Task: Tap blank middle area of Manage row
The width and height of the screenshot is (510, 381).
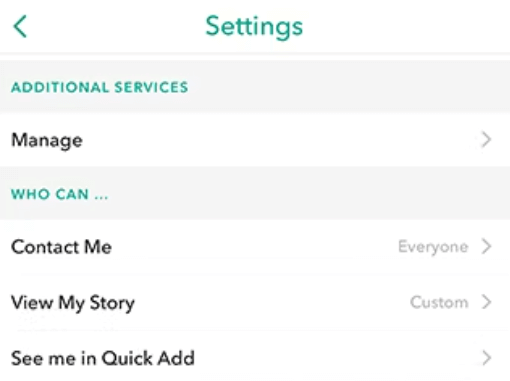Action: click(x=280, y=140)
